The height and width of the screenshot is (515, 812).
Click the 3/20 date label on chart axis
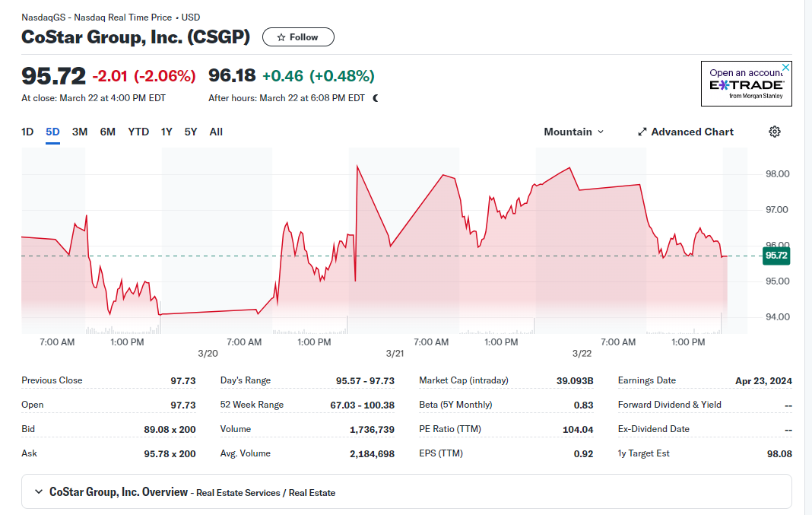coord(208,354)
